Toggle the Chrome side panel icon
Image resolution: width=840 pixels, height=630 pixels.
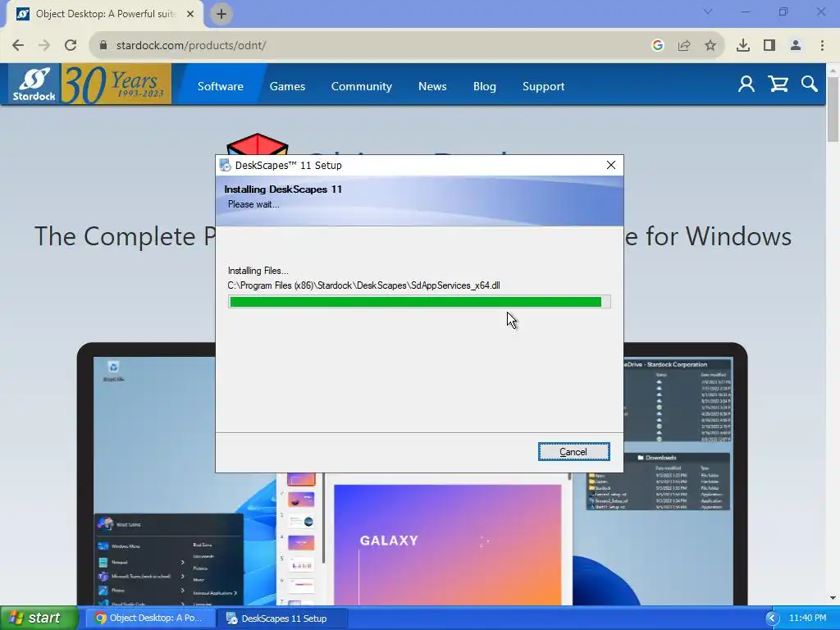point(769,46)
